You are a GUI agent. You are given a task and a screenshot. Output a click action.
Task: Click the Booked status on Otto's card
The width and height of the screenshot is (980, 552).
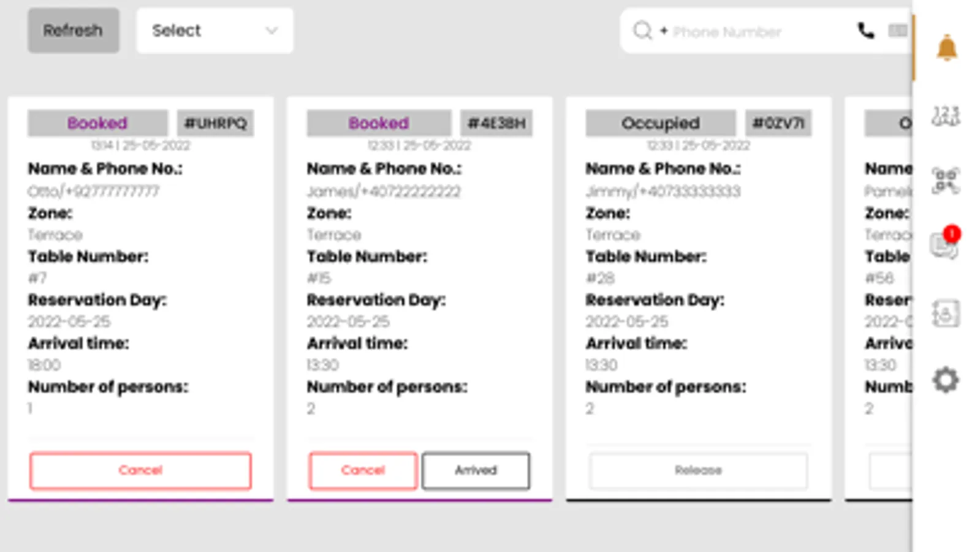click(x=97, y=123)
